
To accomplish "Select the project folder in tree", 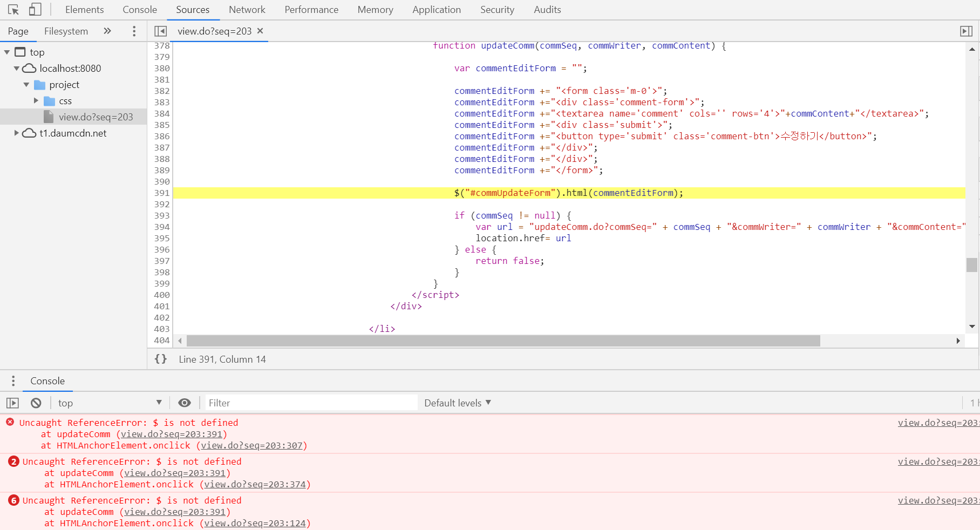I will 64,85.
